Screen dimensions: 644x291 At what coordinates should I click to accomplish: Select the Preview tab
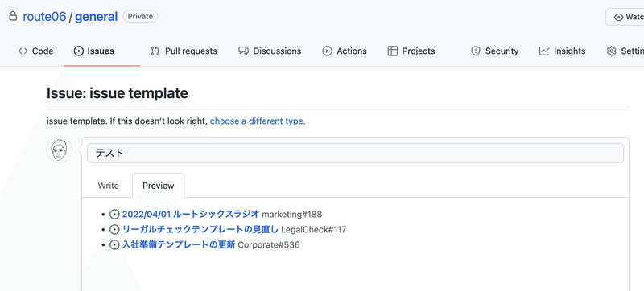(x=158, y=186)
